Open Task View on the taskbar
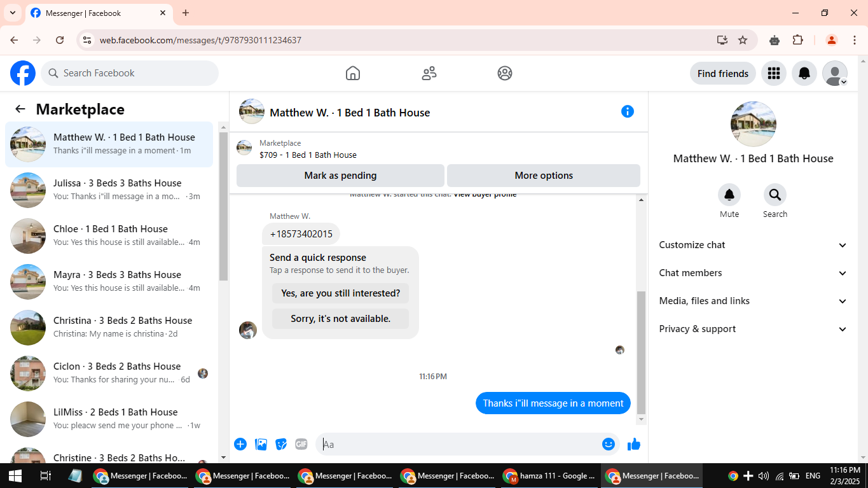This screenshot has width=868, height=488. [x=46, y=475]
